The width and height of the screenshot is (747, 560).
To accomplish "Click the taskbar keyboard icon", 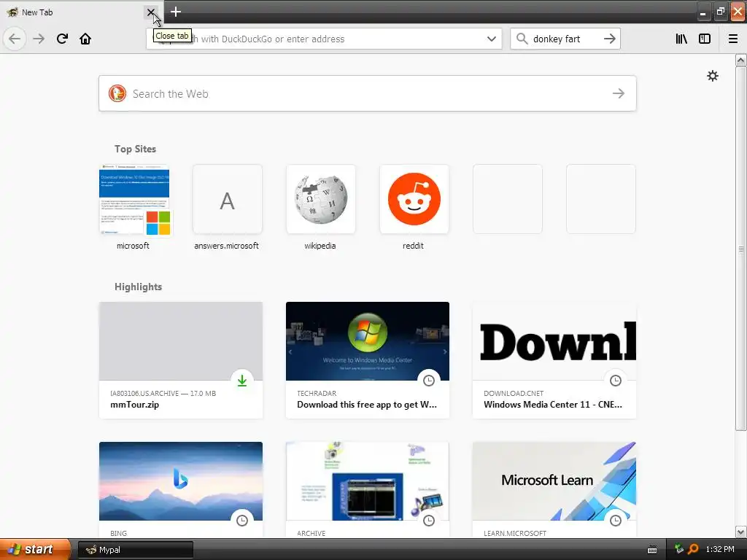I will click(652, 550).
